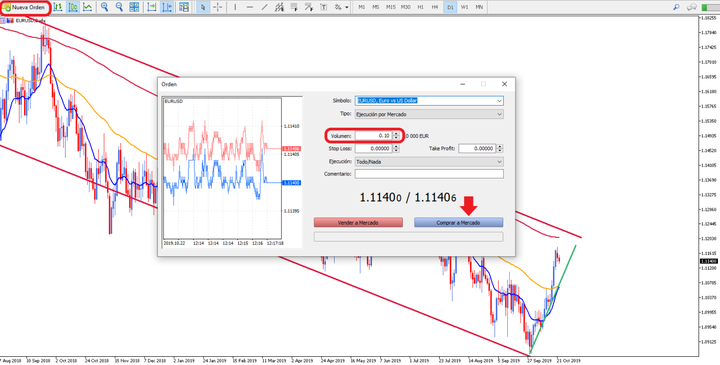Click the Nueva Orden toolbar button
This screenshot has height=365, width=720.
[25, 7]
